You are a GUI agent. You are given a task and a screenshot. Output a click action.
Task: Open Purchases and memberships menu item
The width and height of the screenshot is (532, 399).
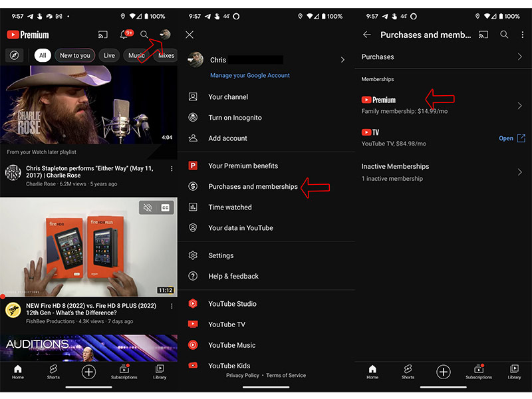266,187
